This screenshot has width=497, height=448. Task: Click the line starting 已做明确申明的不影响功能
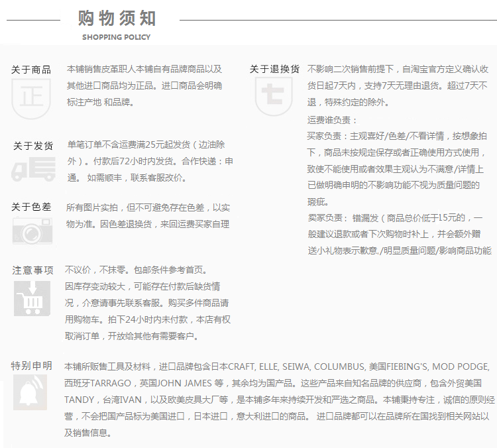(394, 185)
